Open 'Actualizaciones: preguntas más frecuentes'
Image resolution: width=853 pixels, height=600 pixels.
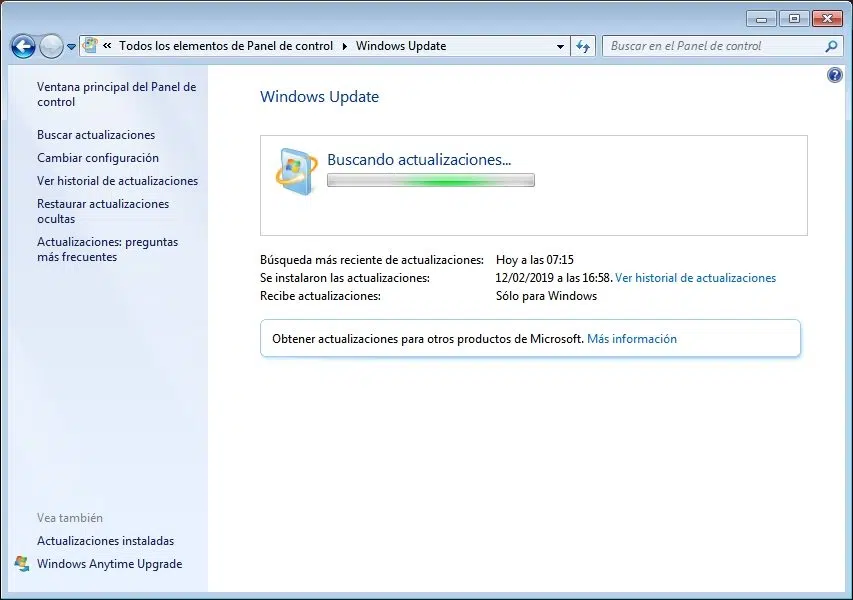[x=108, y=249]
